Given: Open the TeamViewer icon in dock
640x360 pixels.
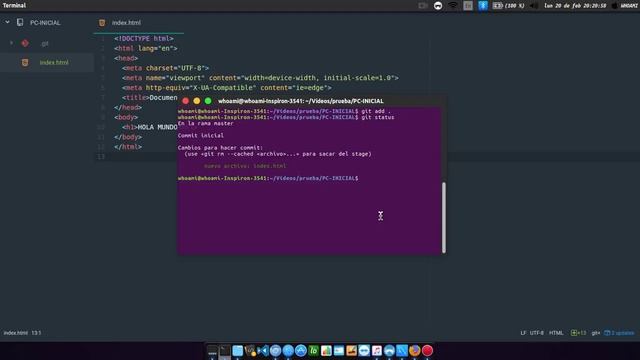Looking at the screenshot, I should (x=364, y=351).
